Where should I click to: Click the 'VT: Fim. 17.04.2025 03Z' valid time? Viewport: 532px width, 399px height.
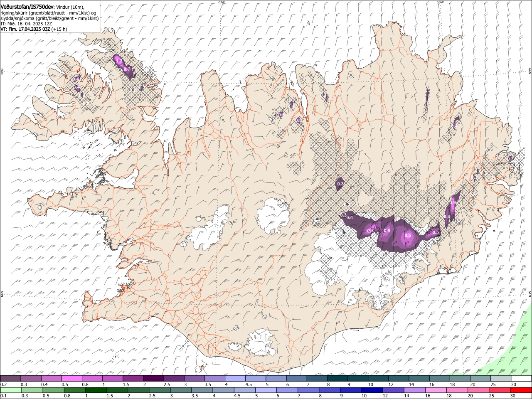point(25,29)
